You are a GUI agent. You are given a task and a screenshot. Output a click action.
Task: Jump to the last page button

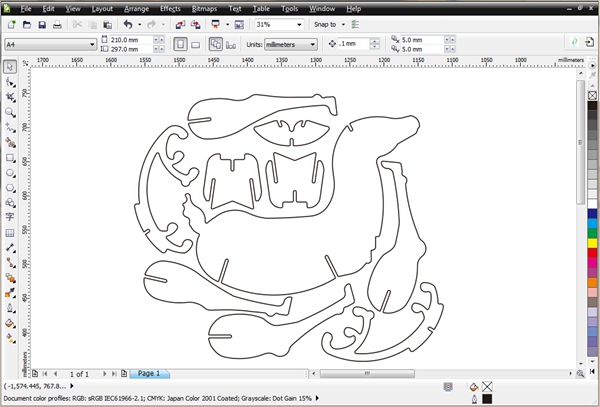tap(114, 374)
